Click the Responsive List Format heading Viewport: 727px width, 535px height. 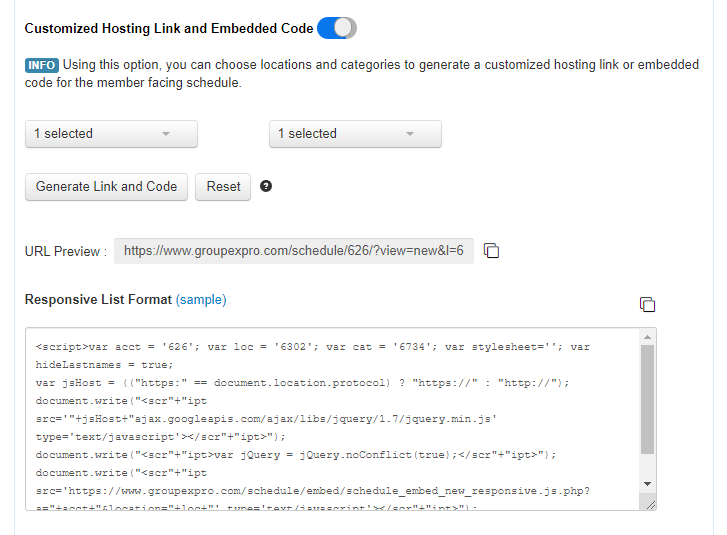pos(98,300)
